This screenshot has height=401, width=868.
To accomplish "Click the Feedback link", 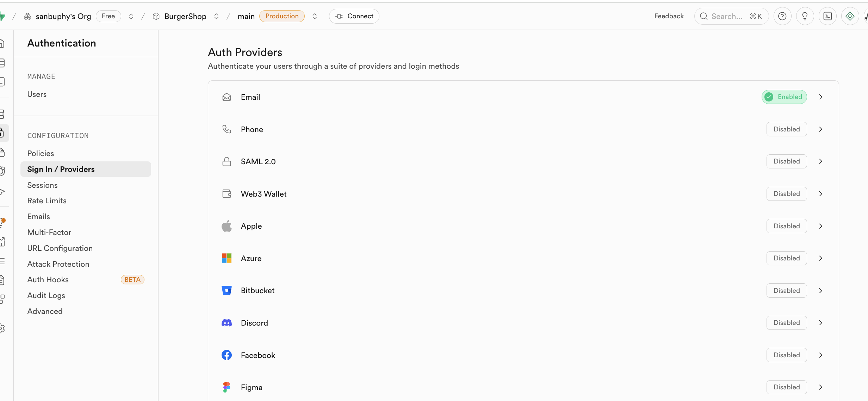I will (x=669, y=16).
